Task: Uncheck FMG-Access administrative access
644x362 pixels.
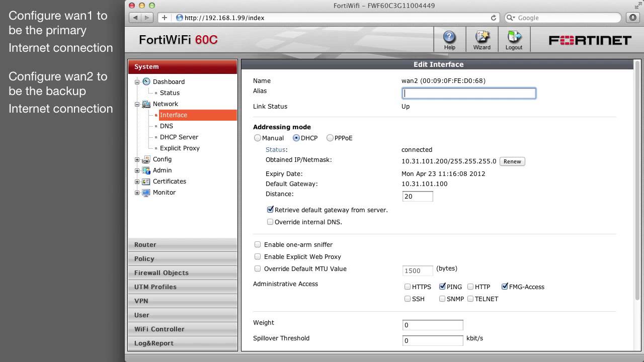Action: (x=505, y=287)
